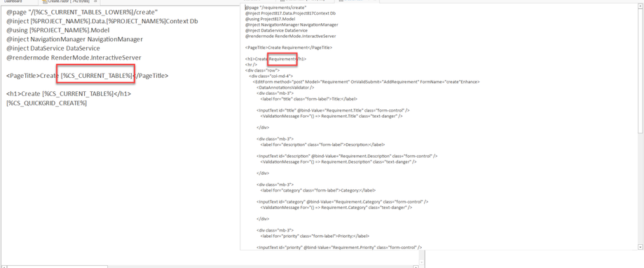Click the @using [%PROJECT_NAME%].Model line
Screen dimensions: 644x268
point(58,30)
